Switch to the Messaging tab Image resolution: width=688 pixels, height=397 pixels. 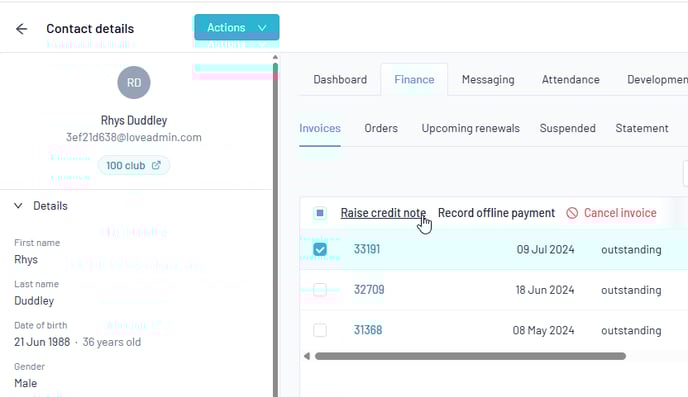click(x=488, y=79)
